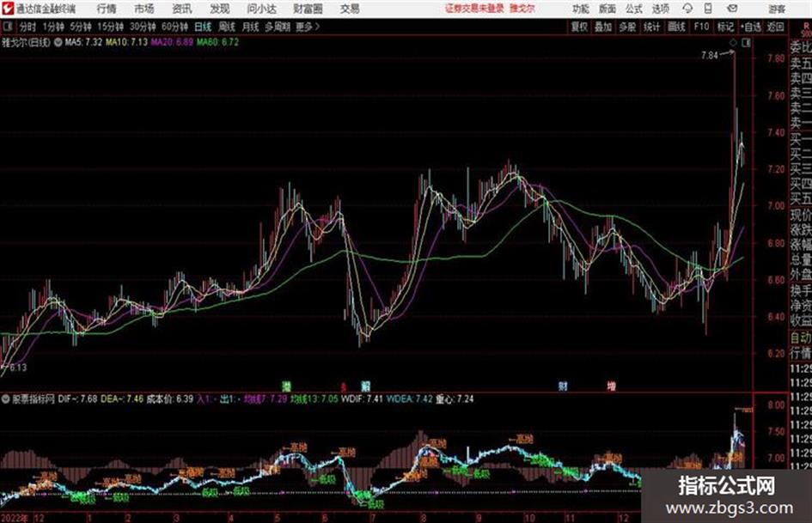Image resolution: width=812 pixels, height=523 pixels.
Task: Open the 画线 drawing tools
Action: pyautogui.click(x=676, y=27)
